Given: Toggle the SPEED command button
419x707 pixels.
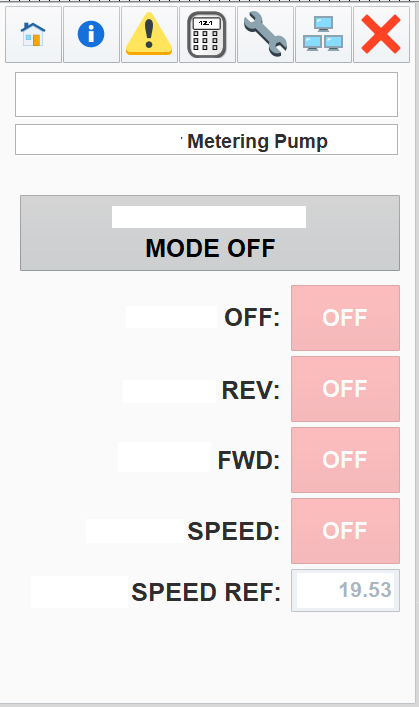Looking at the screenshot, I should click(x=345, y=531).
